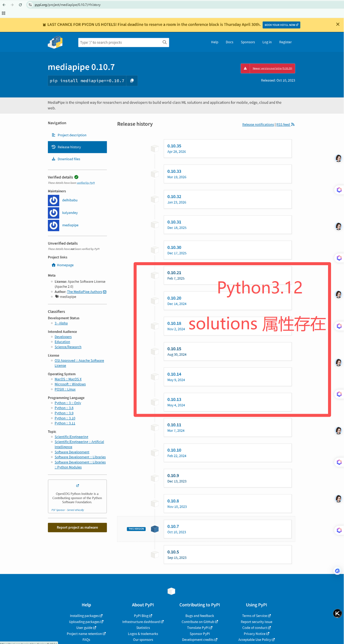Viewport: 344px width, 644px height.
Task: Open the Download files tab
Action: pos(77,159)
